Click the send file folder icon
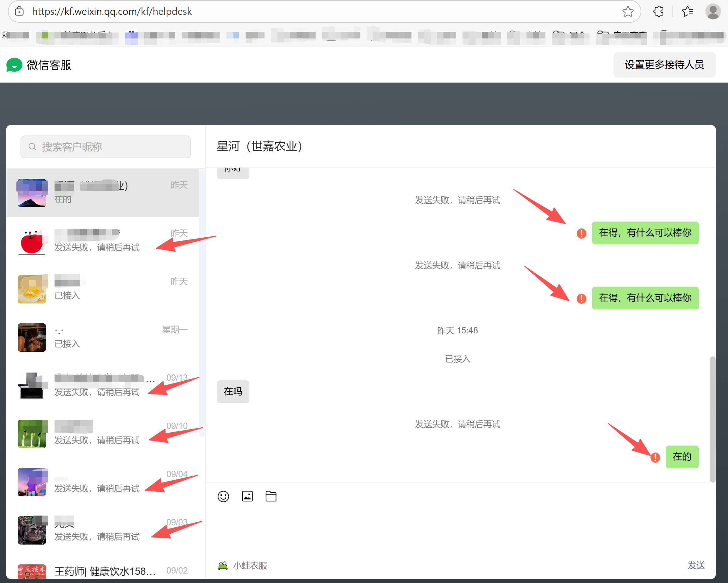 pos(271,496)
